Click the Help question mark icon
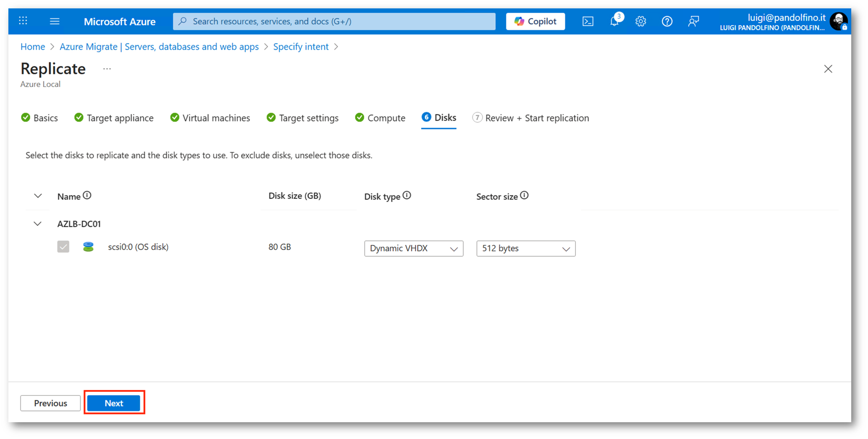The image size is (868, 439). tap(667, 22)
